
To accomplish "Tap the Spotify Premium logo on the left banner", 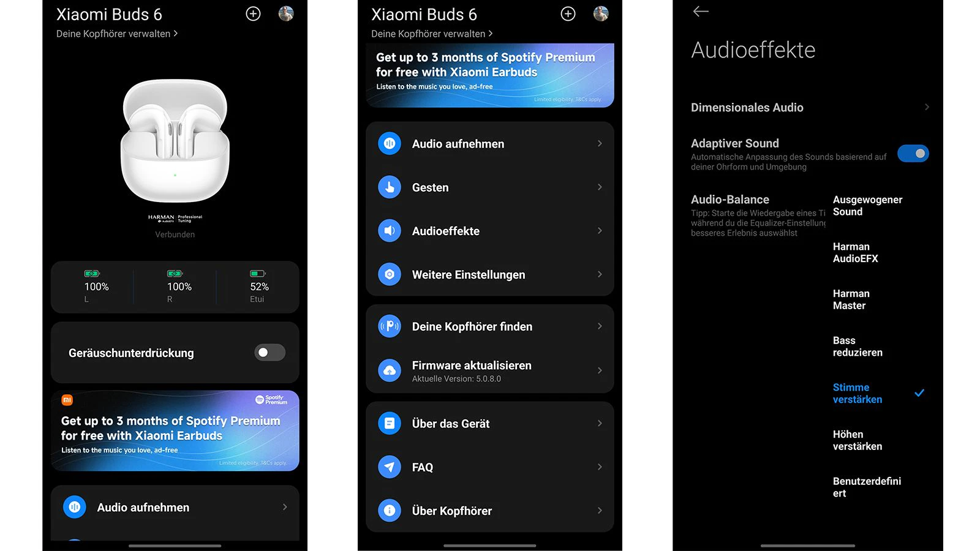I will pos(271,400).
